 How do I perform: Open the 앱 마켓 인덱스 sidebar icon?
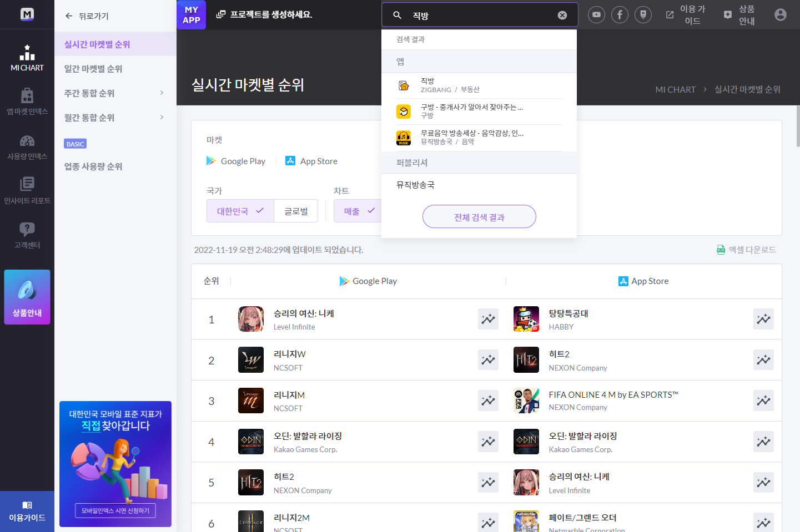(27, 102)
